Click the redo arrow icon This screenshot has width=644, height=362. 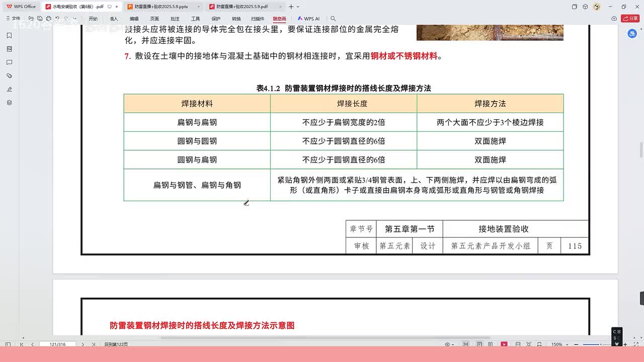[66, 19]
